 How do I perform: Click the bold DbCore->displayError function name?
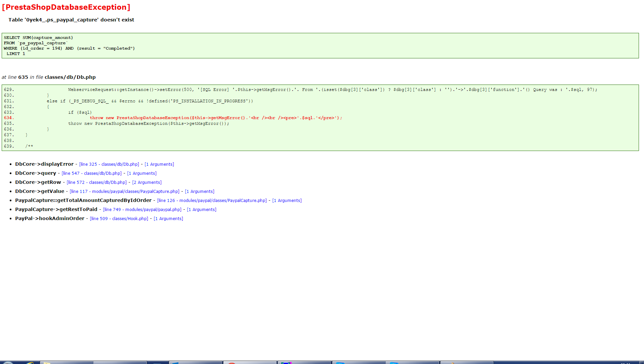coord(44,164)
